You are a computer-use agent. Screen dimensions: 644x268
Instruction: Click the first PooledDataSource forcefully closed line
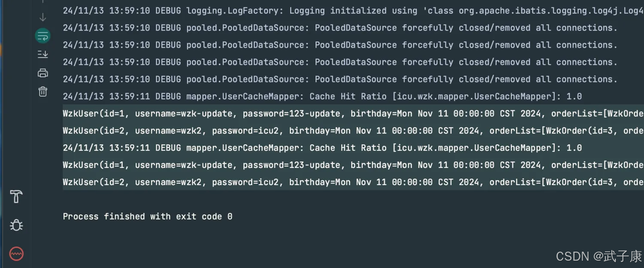(x=340, y=28)
